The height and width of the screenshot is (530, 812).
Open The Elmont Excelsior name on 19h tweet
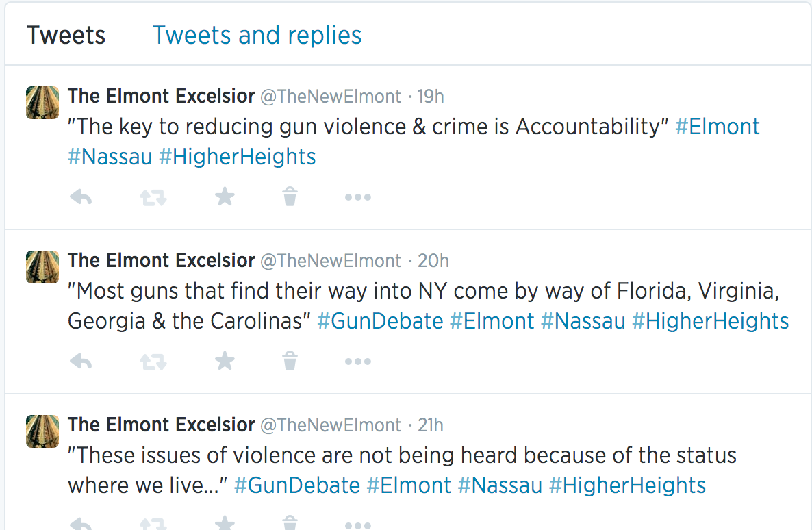pos(161,97)
